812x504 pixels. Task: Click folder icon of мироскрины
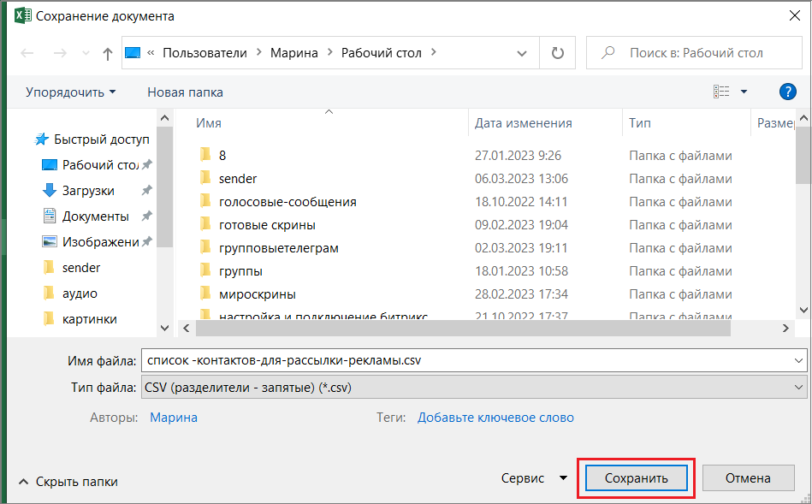tap(205, 294)
